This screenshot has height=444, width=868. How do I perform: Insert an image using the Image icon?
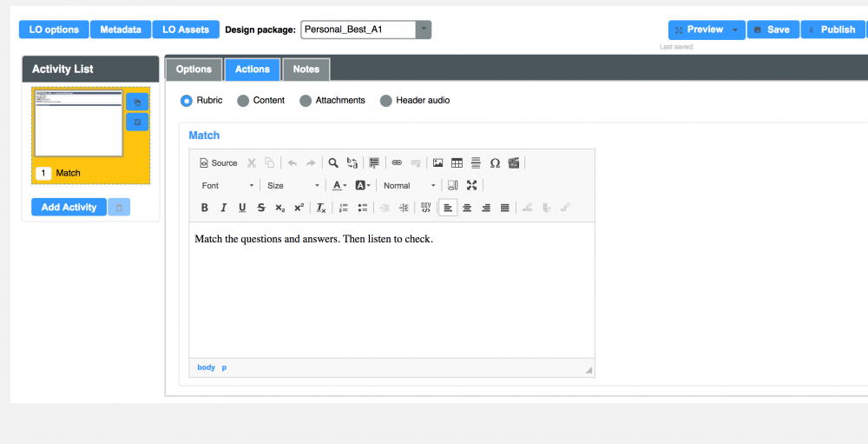coord(437,162)
